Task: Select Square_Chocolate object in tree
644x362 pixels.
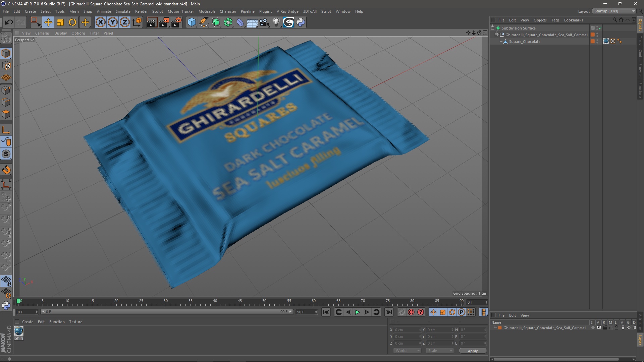Action: (x=525, y=42)
